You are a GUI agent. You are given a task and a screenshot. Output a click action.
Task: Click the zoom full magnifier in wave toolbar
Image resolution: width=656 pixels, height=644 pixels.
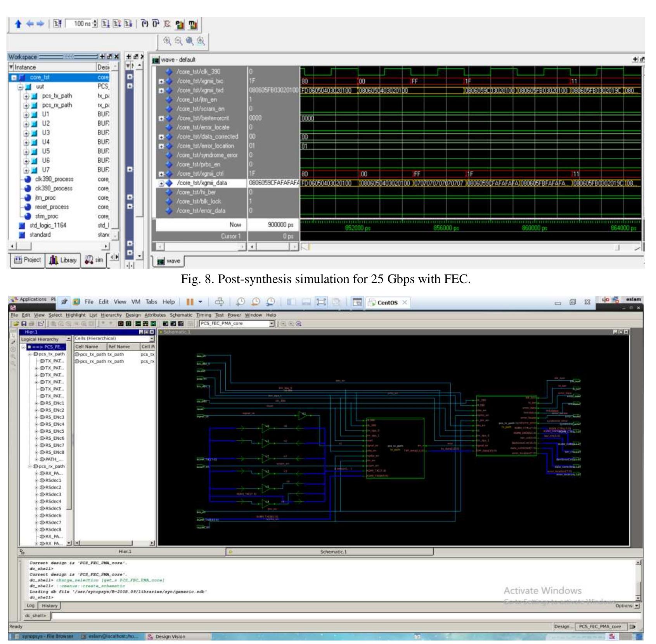tap(190, 41)
